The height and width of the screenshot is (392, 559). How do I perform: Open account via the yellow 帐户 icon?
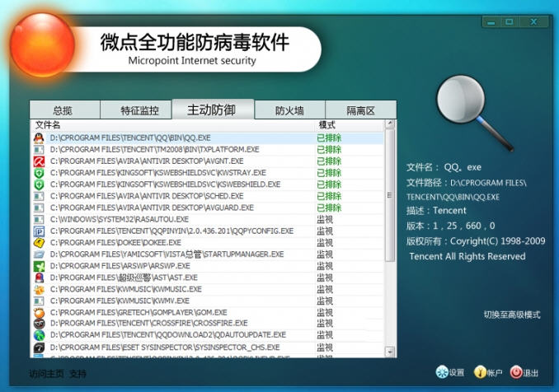pyautogui.click(x=480, y=372)
